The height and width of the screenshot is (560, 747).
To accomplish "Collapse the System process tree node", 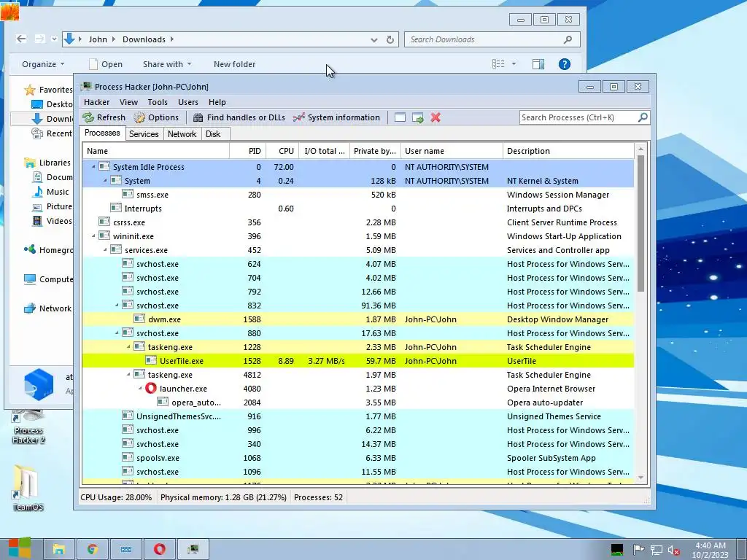I will (105, 181).
